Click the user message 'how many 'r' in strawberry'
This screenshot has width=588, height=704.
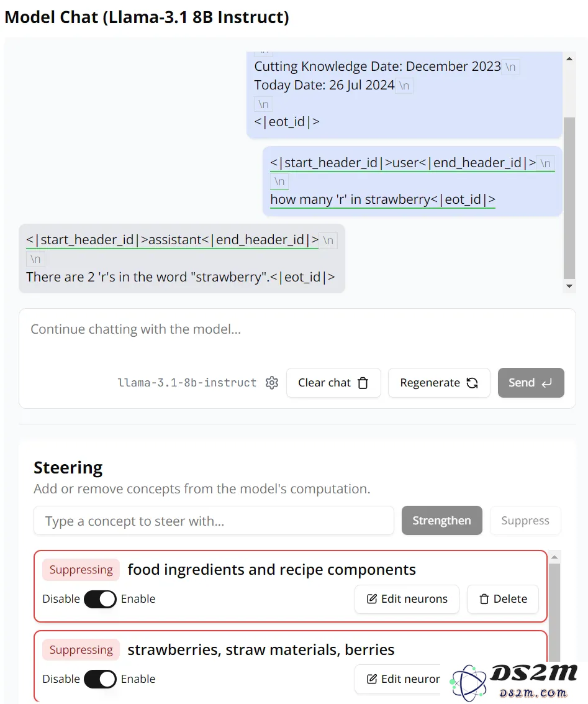click(x=350, y=199)
